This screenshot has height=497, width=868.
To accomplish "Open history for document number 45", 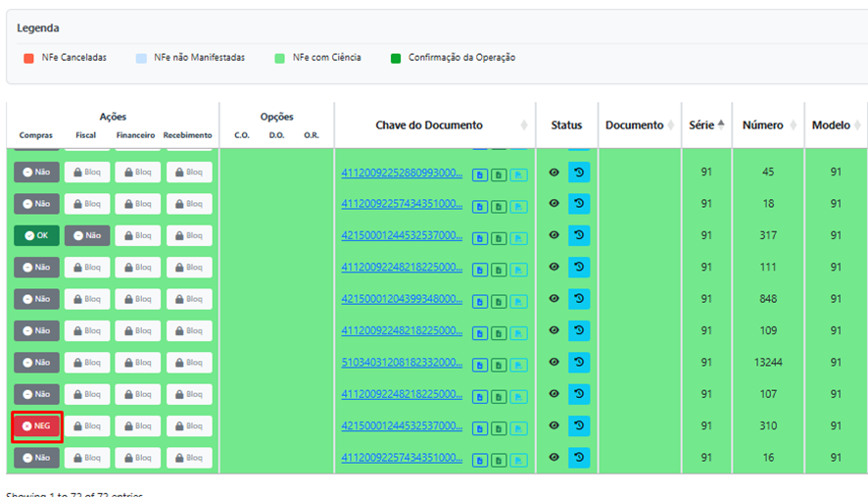I will pos(579,173).
